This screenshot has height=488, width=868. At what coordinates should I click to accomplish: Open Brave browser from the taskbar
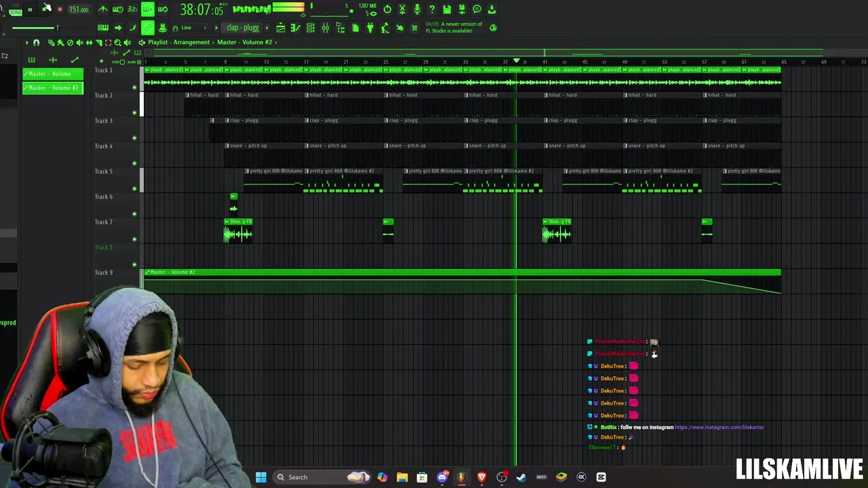click(x=482, y=477)
